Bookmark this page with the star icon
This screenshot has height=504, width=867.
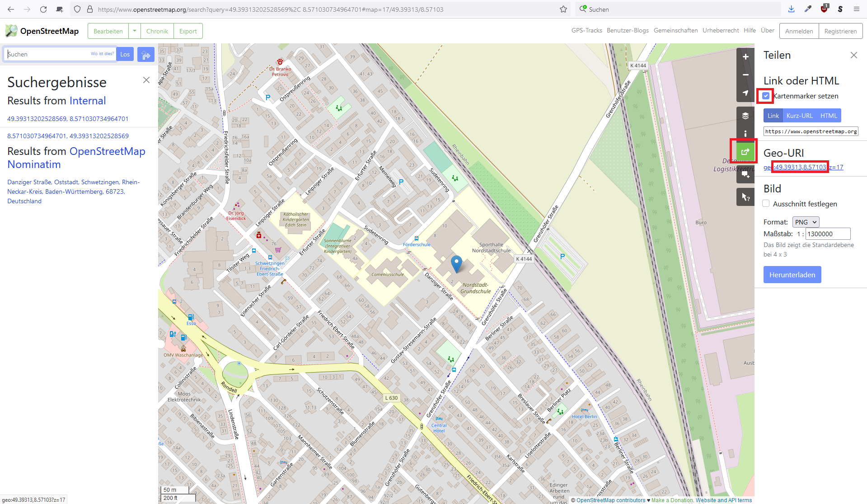click(x=563, y=9)
